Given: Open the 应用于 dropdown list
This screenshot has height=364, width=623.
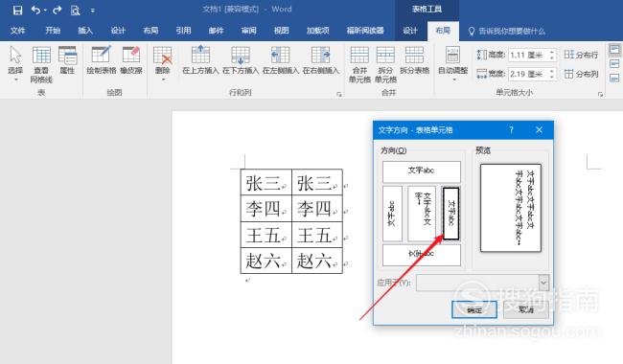Looking at the screenshot, I should click(x=543, y=283).
